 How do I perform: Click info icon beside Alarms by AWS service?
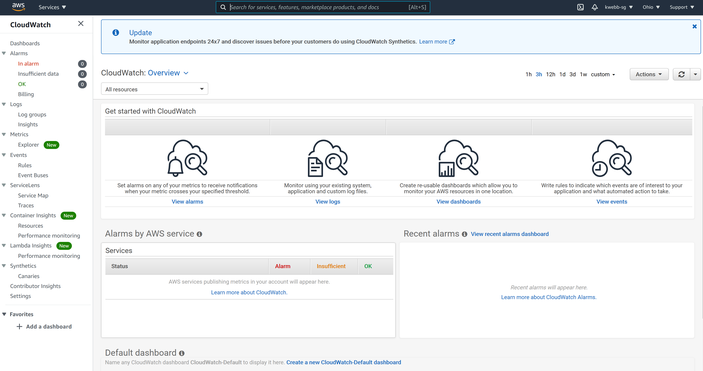pos(199,234)
